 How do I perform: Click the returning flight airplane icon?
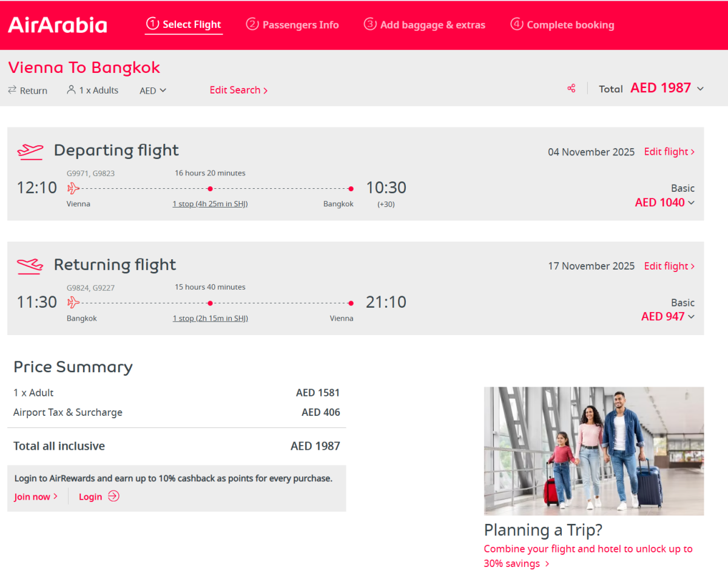(30, 265)
